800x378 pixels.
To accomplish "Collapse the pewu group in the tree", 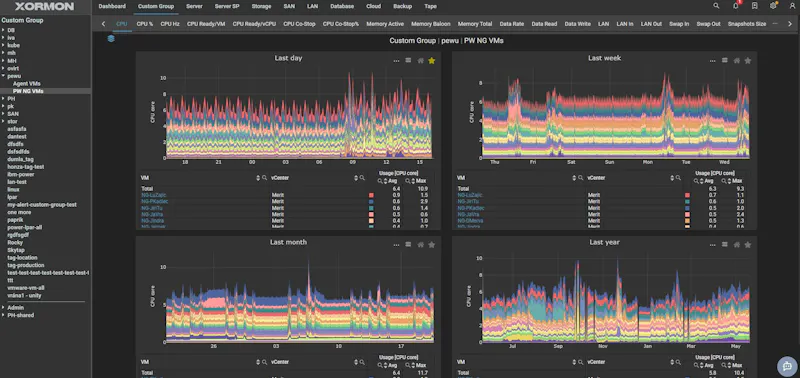I will coord(3,75).
